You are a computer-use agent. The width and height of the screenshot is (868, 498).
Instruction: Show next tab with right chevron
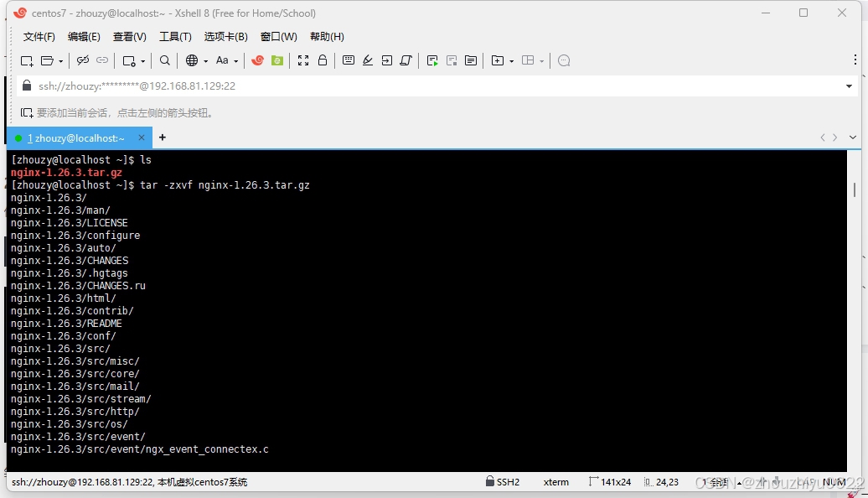834,137
